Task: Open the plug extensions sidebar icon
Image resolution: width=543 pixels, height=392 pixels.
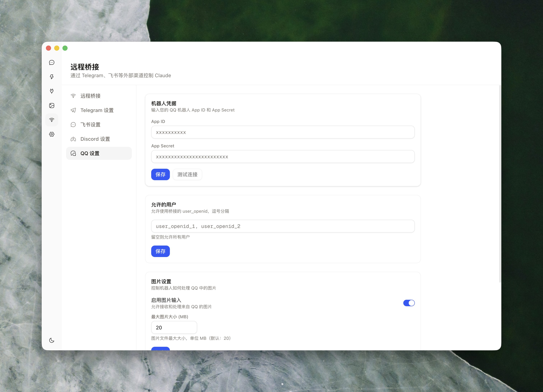Action: click(x=52, y=91)
